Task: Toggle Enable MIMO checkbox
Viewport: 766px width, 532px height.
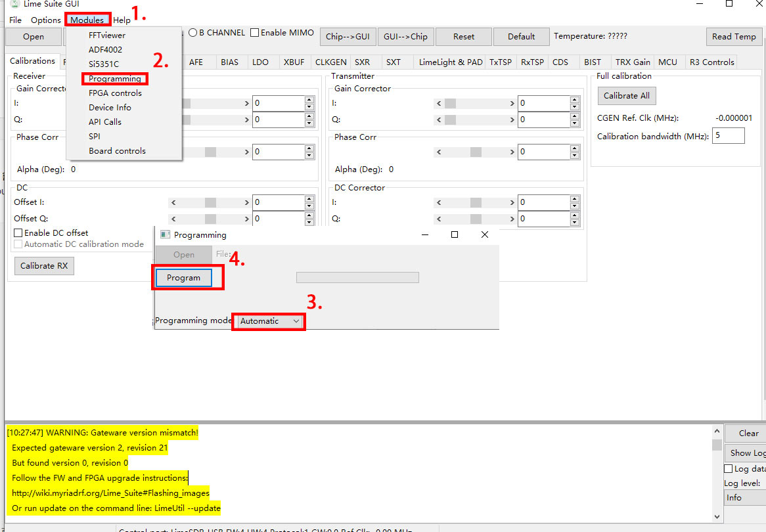Action: 254,33
